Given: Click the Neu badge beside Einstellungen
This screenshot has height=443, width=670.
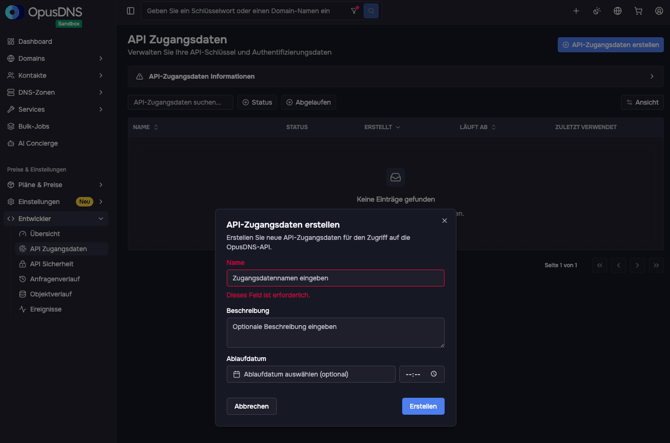Looking at the screenshot, I should 85,202.
